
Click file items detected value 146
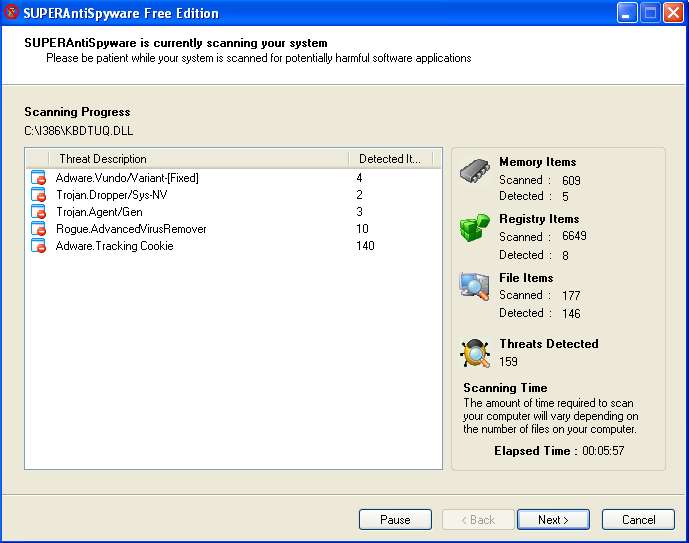[571, 313]
